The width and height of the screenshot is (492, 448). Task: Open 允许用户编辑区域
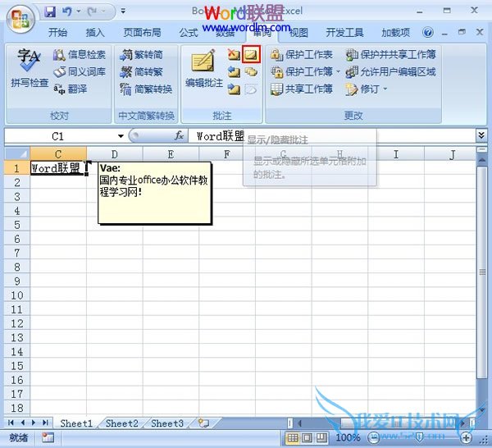tap(390, 72)
